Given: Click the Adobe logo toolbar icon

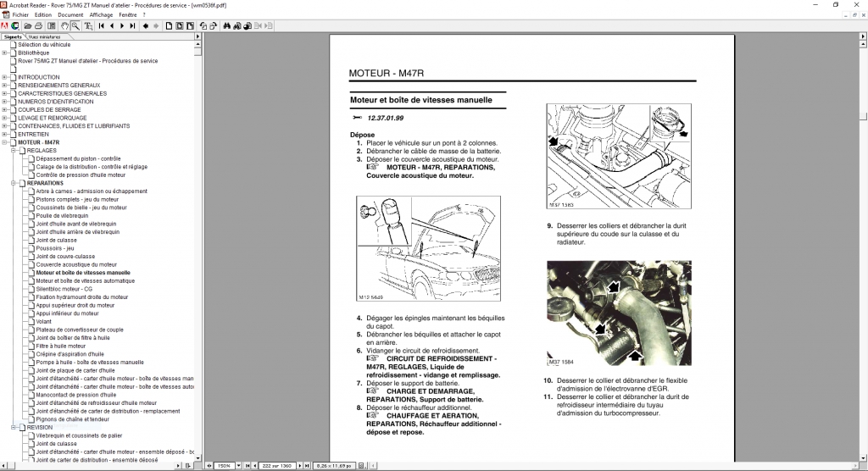Looking at the screenshot, I should (x=4, y=26).
